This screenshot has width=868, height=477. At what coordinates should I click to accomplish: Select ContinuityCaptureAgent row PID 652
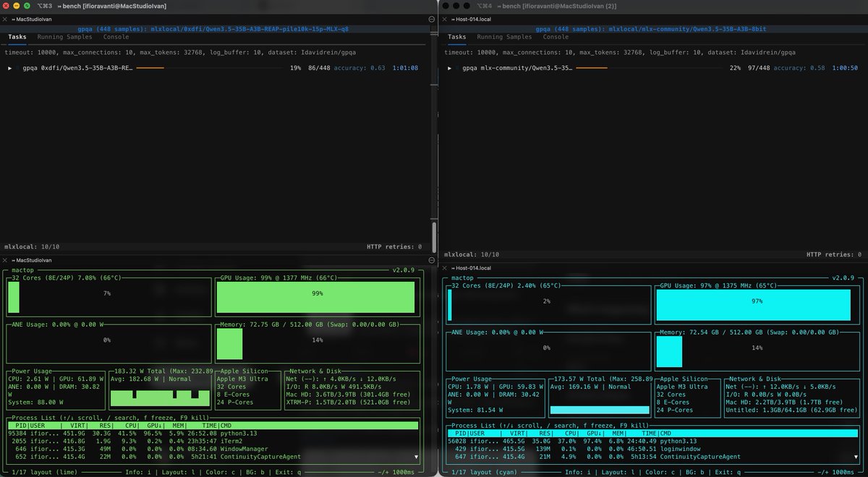click(x=213, y=457)
